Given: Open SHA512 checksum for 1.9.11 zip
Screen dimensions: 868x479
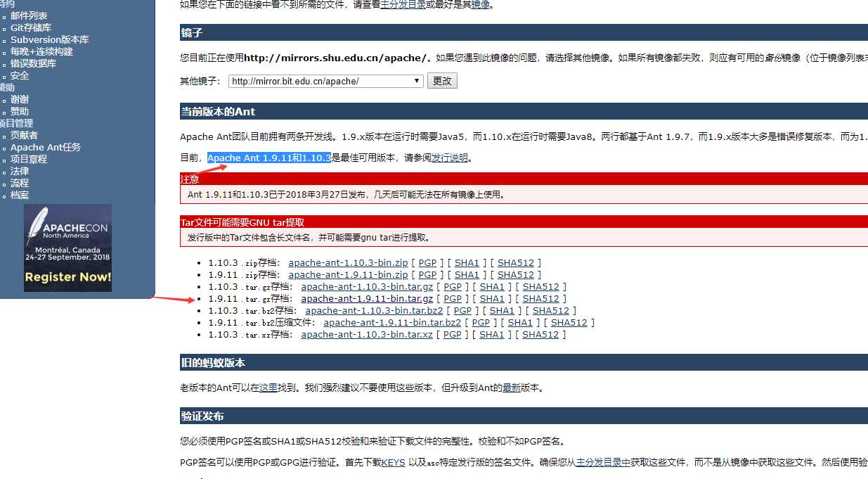Looking at the screenshot, I should click(x=516, y=275).
